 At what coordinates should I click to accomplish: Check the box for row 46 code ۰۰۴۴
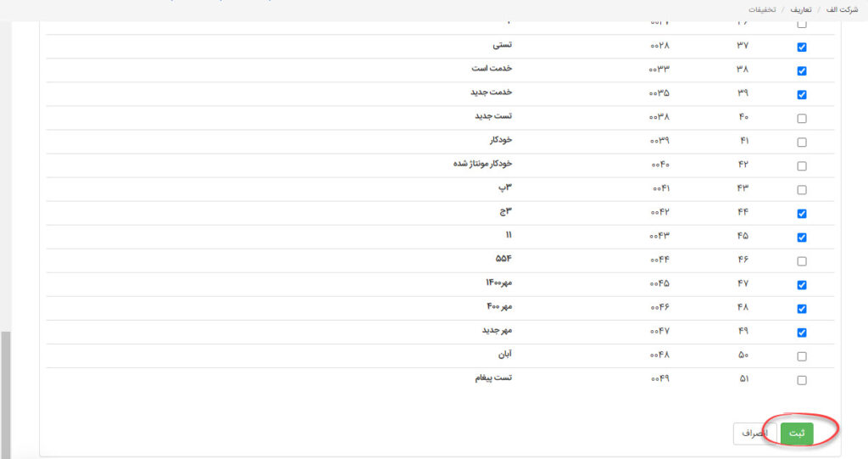click(x=802, y=261)
